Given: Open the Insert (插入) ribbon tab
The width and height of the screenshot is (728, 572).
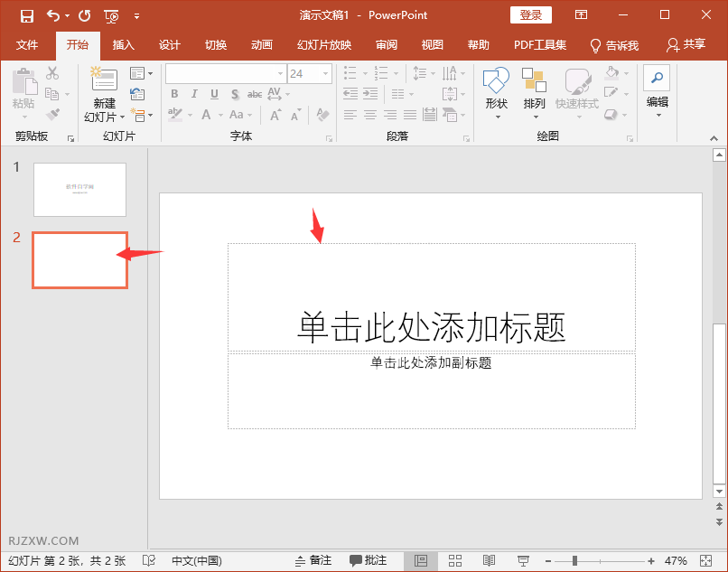Looking at the screenshot, I should 123,45.
